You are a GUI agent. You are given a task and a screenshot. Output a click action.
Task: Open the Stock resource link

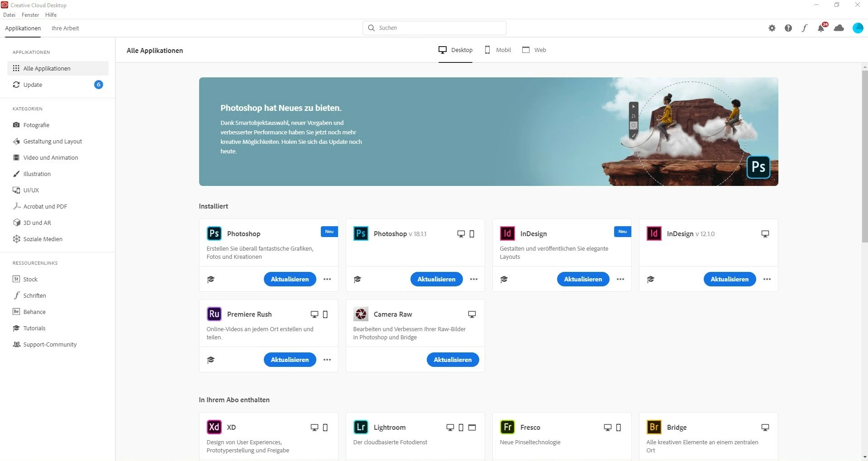[x=58, y=279]
